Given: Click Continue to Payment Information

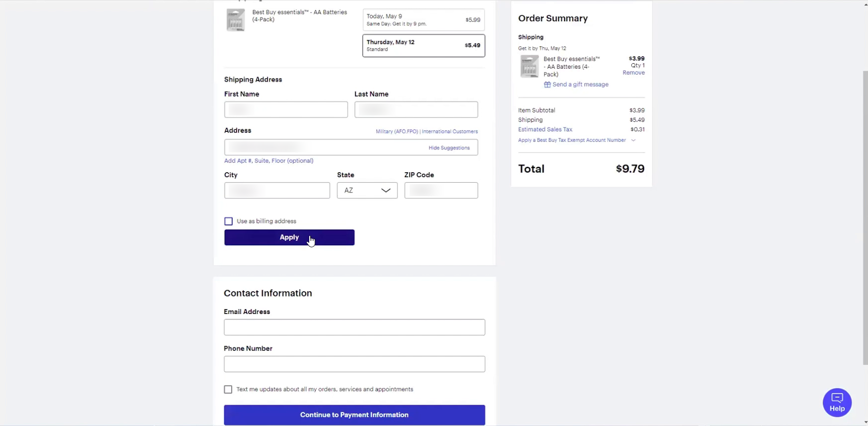Looking at the screenshot, I should point(354,415).
